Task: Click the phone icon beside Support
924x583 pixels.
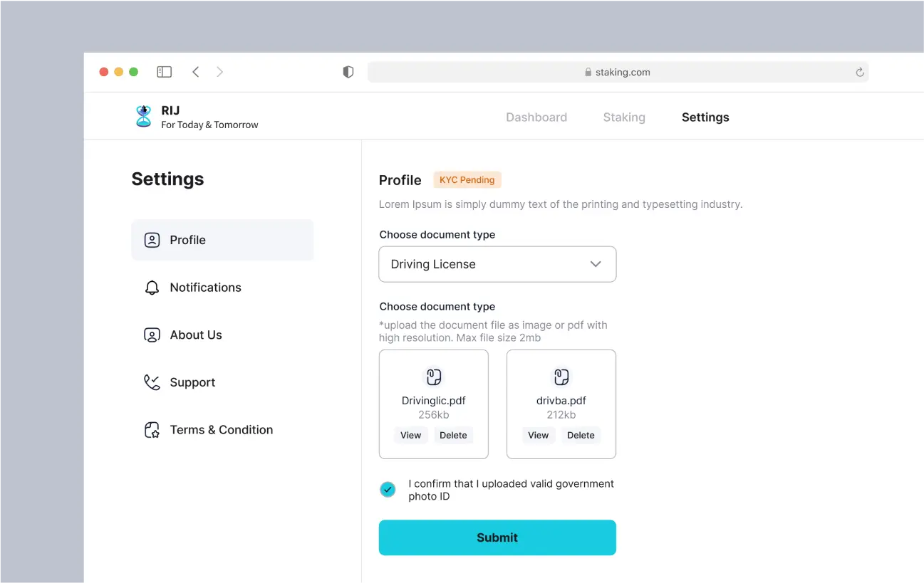Action: coord(152,382)
